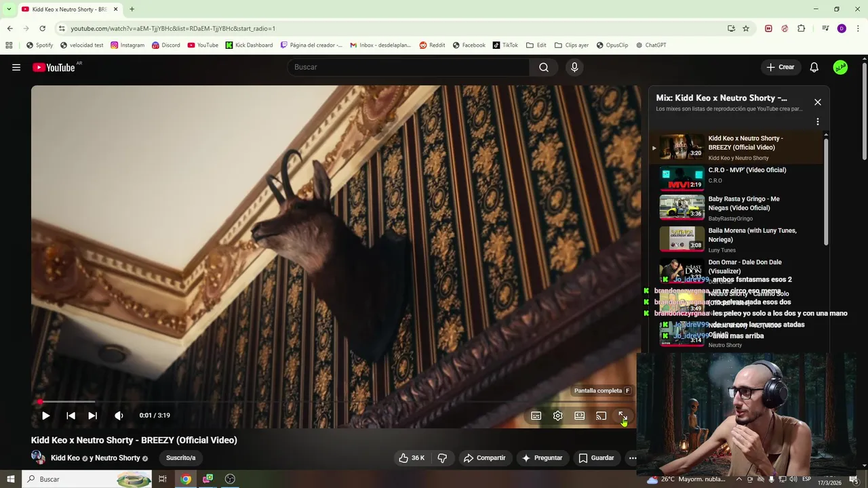Open the Kick Dashboard bookmark

point(249,45)
